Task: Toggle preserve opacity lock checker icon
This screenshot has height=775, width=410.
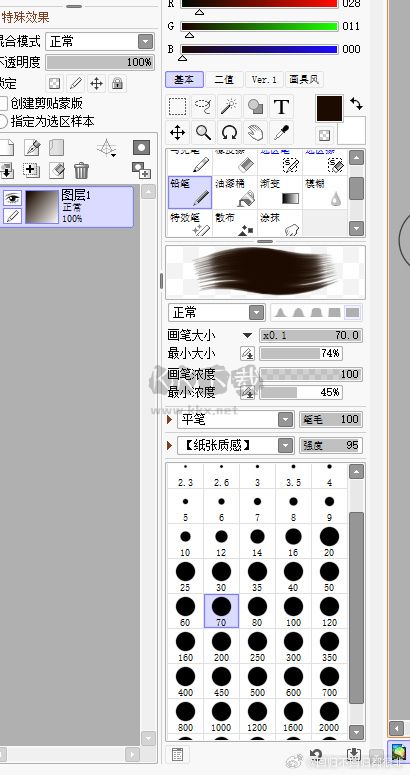Action: (55, 83)
